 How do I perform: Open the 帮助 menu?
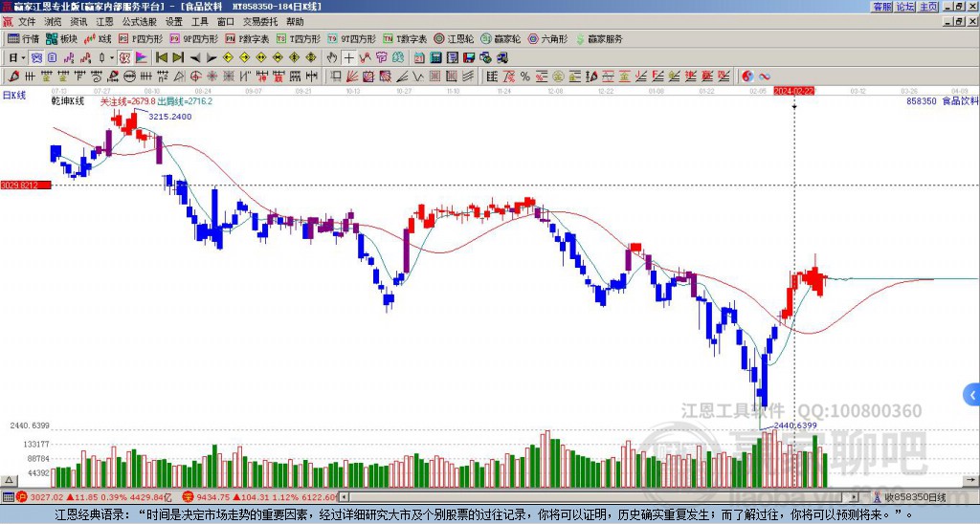(x=295, y=22)
